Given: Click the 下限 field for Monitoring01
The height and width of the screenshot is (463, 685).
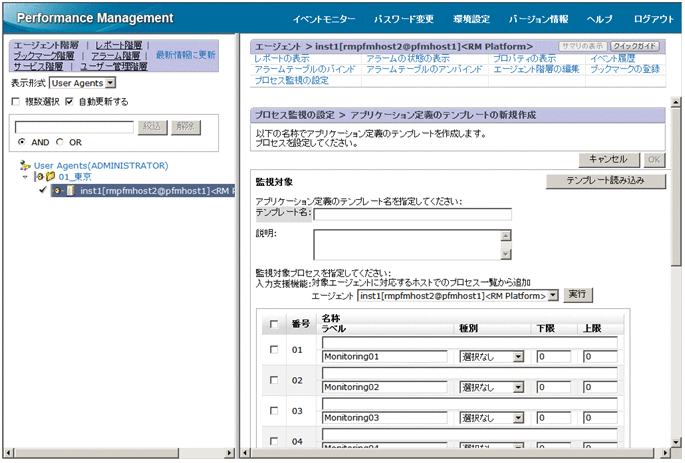Looking at the screenshot, I should [x=554, y=357].
